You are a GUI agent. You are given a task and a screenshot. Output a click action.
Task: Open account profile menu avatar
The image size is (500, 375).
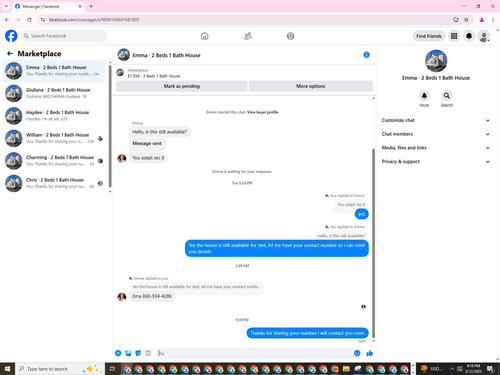[484, 36]
